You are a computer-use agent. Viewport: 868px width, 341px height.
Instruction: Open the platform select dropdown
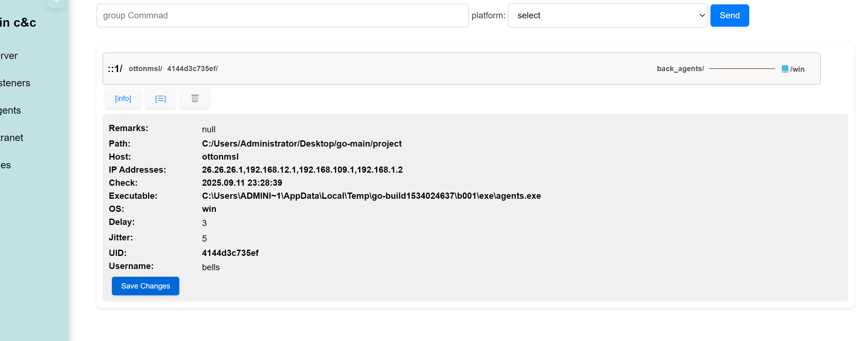click(x=607, y=16)
